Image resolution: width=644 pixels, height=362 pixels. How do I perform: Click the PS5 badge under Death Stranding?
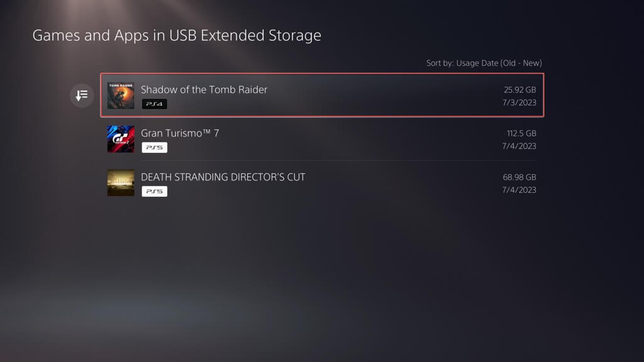coord(154,191)
